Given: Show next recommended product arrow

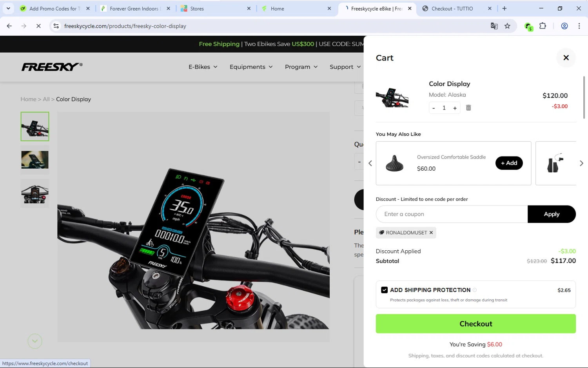Looking at the screenshot, I should (581, 163).
